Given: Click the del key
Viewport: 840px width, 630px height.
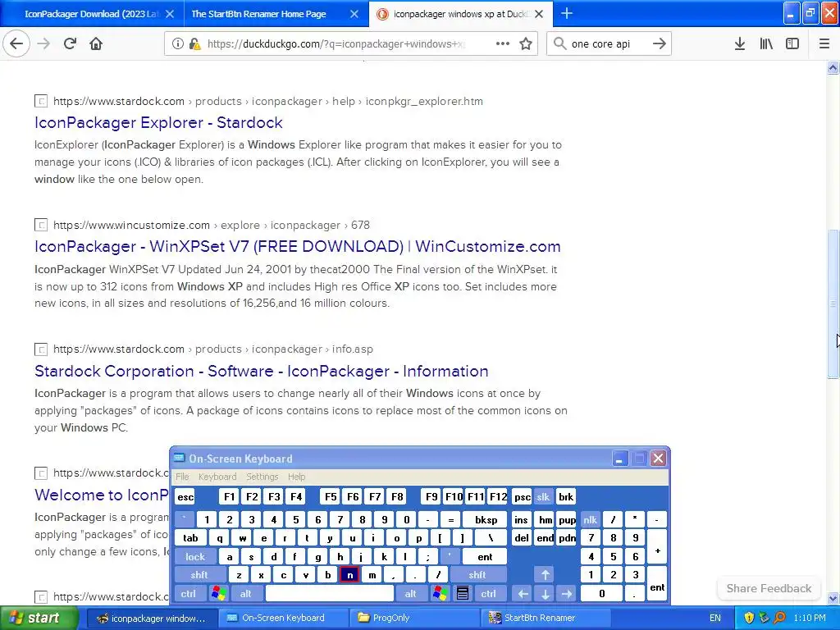Looking at the screenshot, I should tap(521, 538).
